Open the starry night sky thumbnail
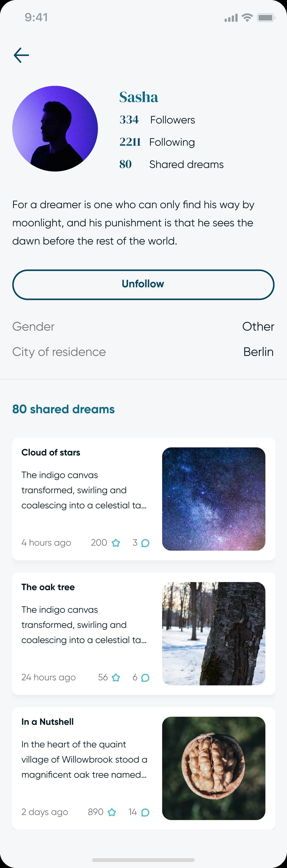The image size is (287, 868). click(214, 499)
